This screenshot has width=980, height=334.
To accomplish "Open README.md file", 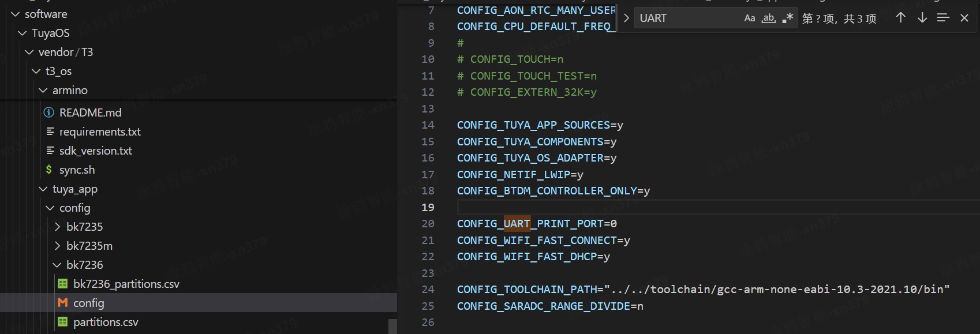I will (90, 112).
